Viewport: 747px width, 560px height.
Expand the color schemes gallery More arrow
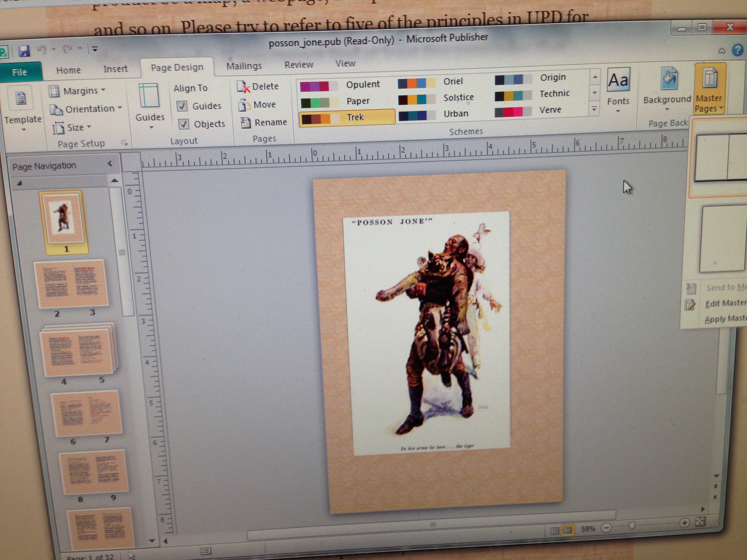[594, 109]
